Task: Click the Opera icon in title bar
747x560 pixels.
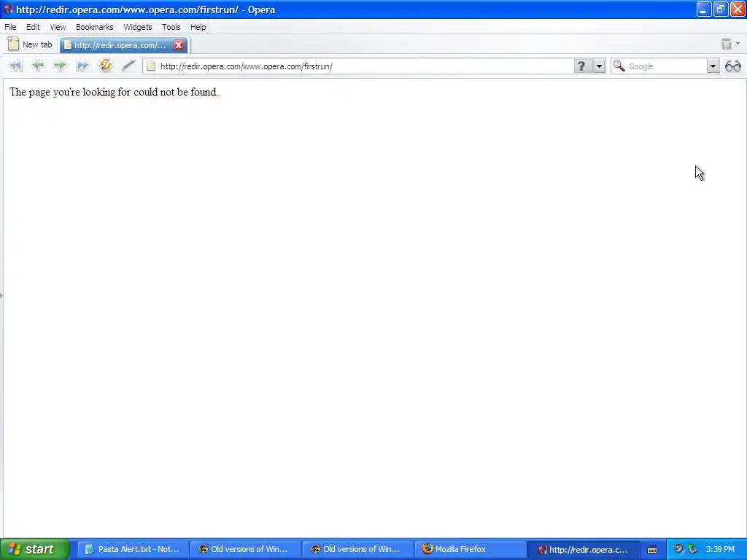Action: click(8, 9)
